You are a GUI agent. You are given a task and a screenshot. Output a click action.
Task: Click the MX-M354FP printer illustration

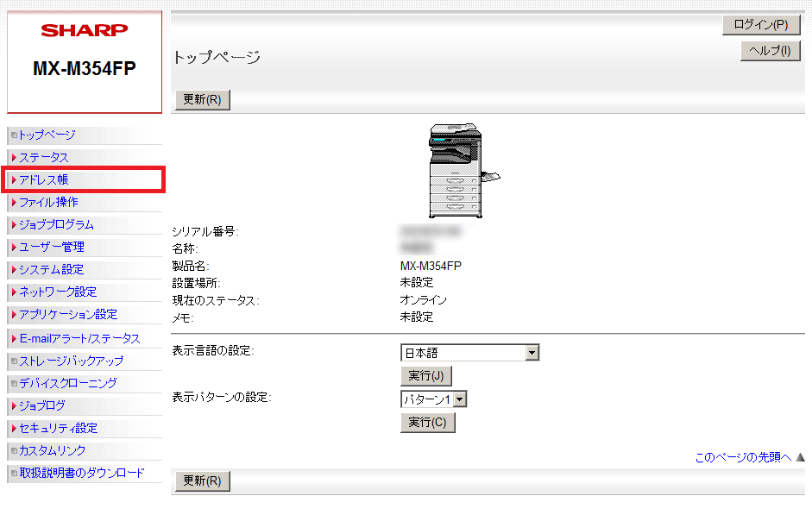464,171
